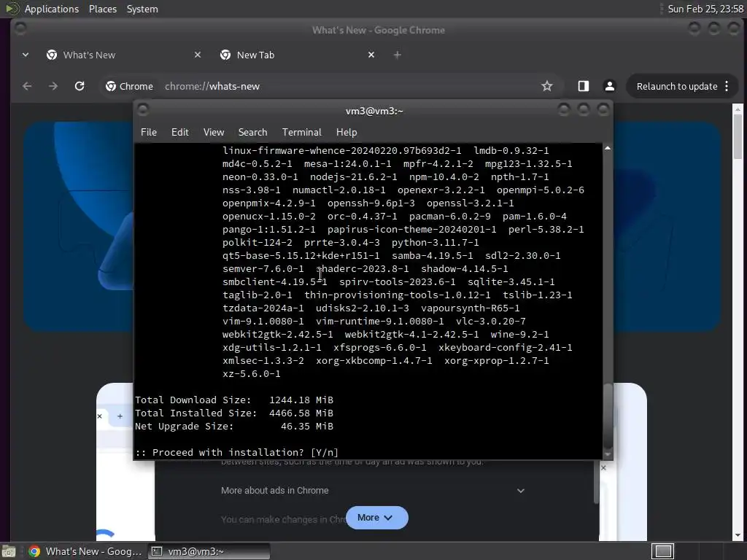This screenshot has height=560, width=747.
Task: Switch to the New Tab tab
Action: [x=295, y=55]
